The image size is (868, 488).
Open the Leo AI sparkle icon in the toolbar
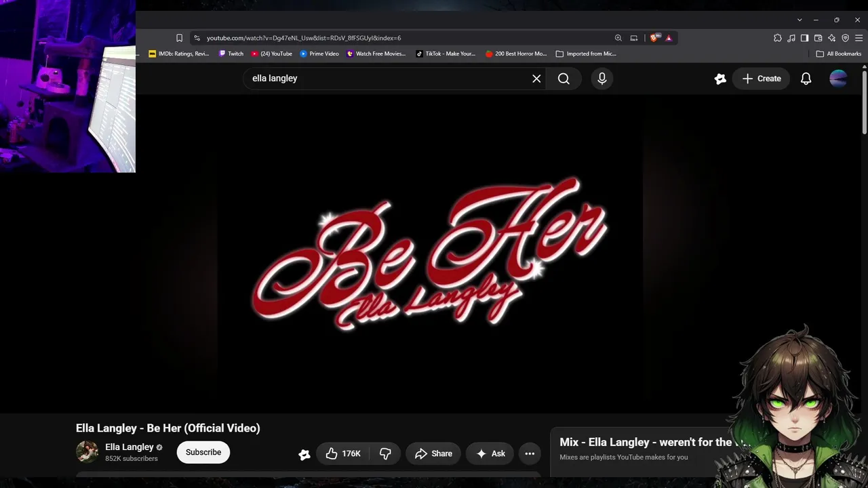[x=831, y=38]
